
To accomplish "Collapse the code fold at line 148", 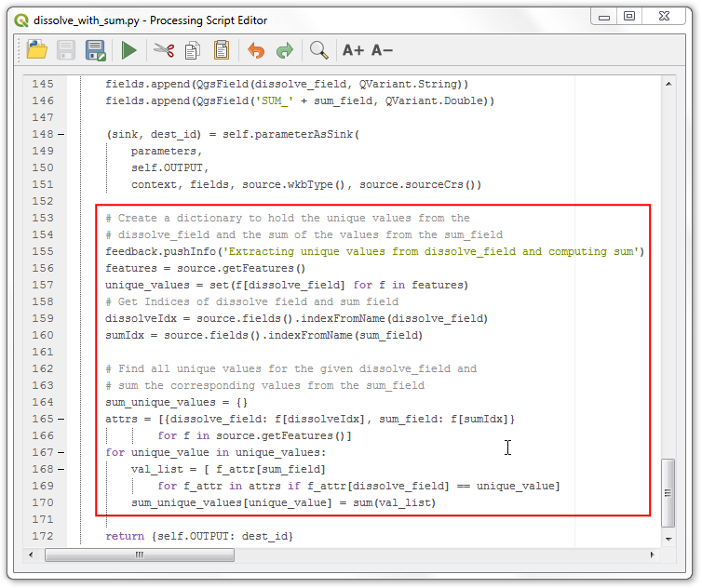I will 61,134.
